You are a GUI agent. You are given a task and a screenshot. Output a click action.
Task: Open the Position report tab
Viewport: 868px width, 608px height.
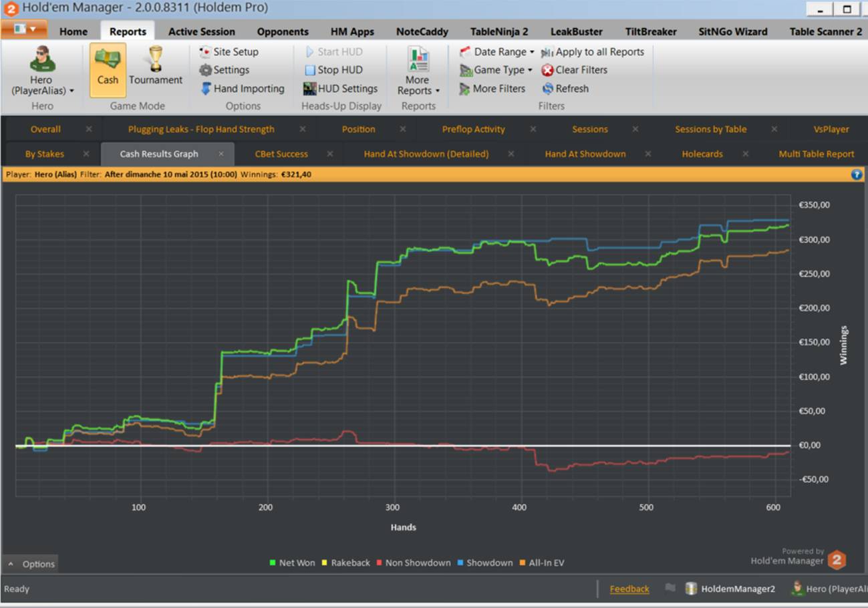point(359,129)
